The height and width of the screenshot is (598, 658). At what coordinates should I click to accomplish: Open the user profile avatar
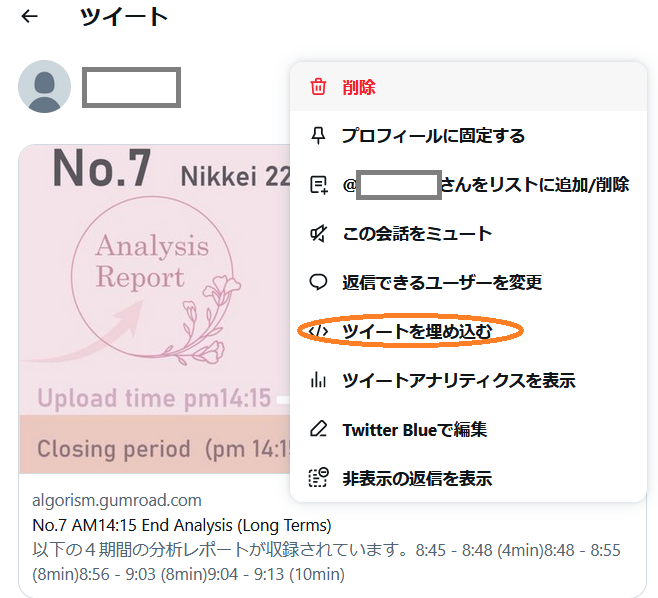pos(44,86)
